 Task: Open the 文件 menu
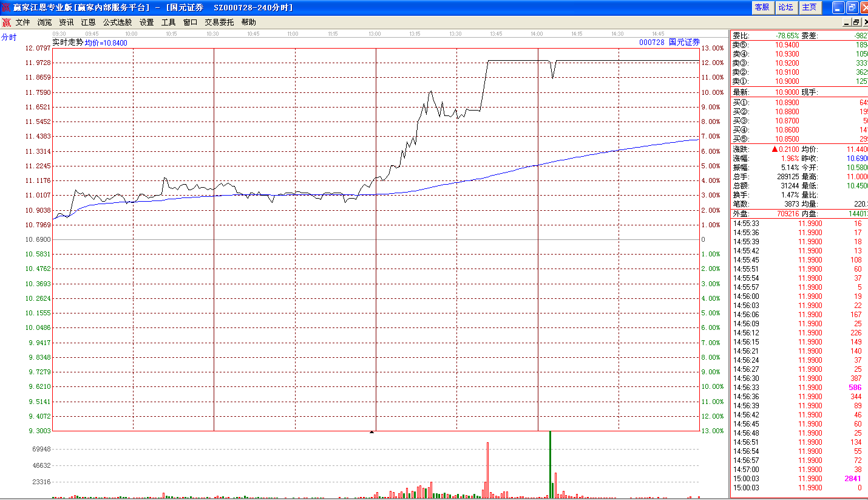(x=22, y=22)
